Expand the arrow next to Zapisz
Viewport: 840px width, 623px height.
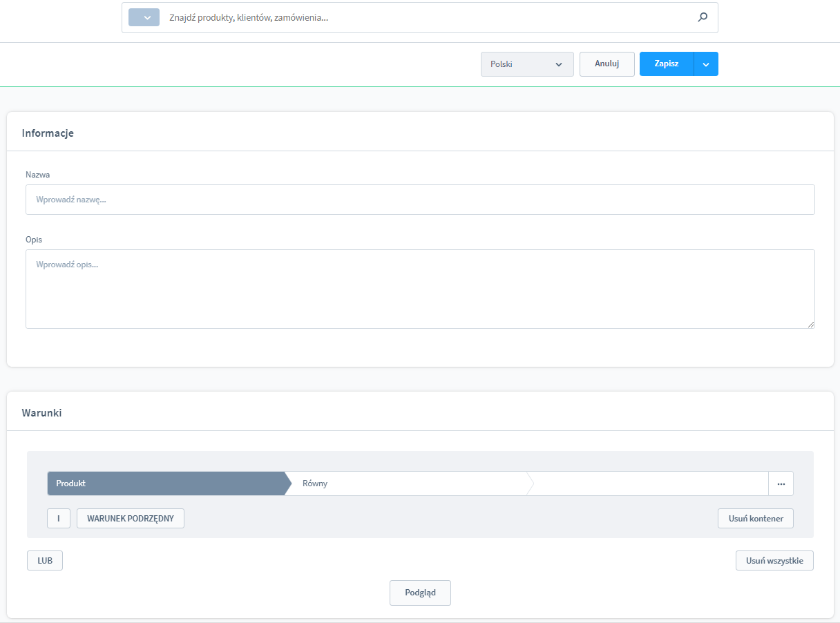706,64
